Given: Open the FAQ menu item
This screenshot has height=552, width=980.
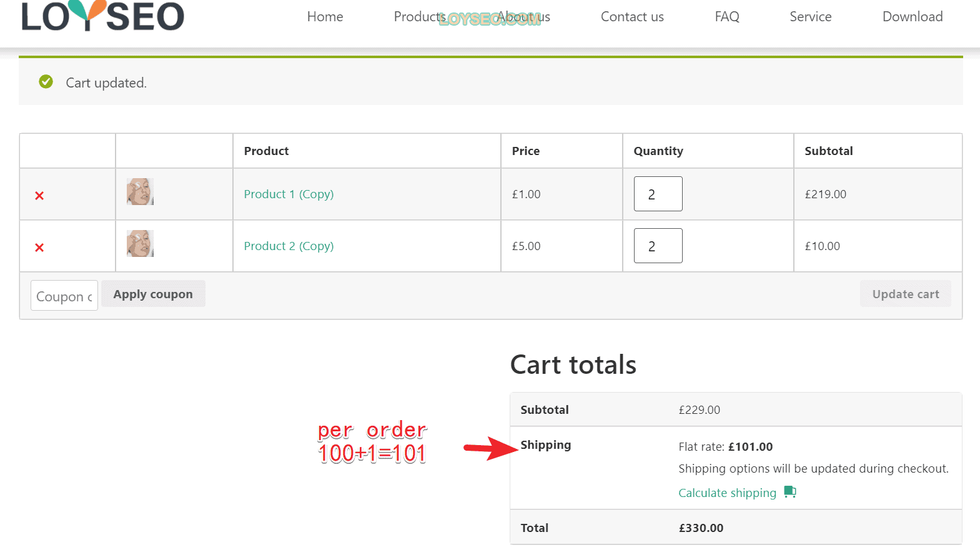Looking at the screenshot, I should [727, 17].
